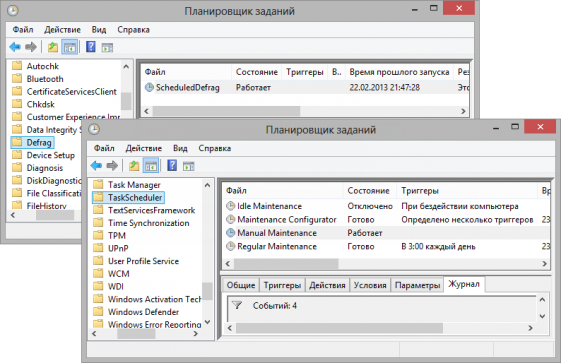Click the back task list scroll right arrow
Screen dimensions: 561x363
463,111
